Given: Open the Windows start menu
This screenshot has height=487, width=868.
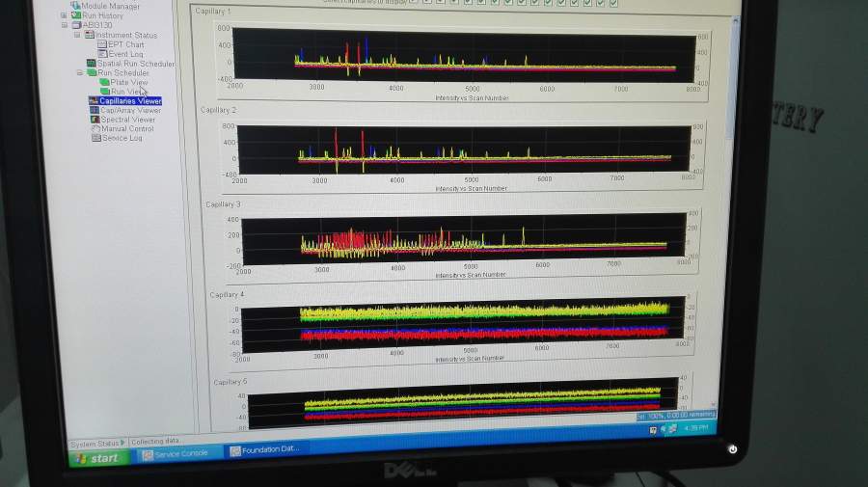Looking at the screenshot, I should [98, 458].
